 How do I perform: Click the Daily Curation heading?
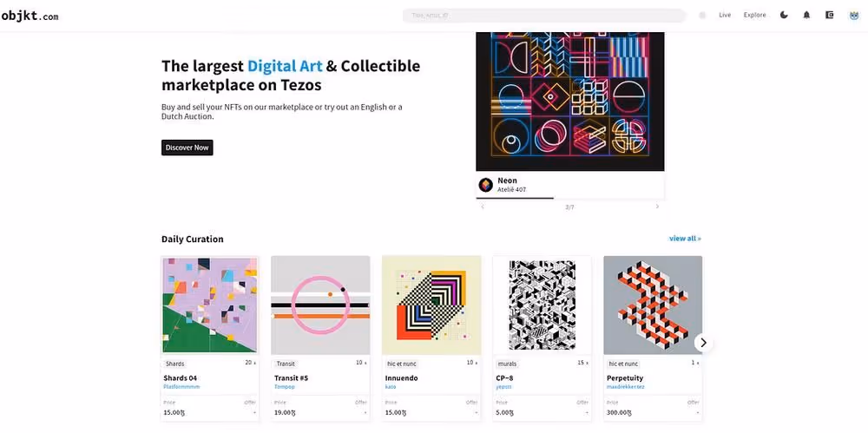point(193,239)
